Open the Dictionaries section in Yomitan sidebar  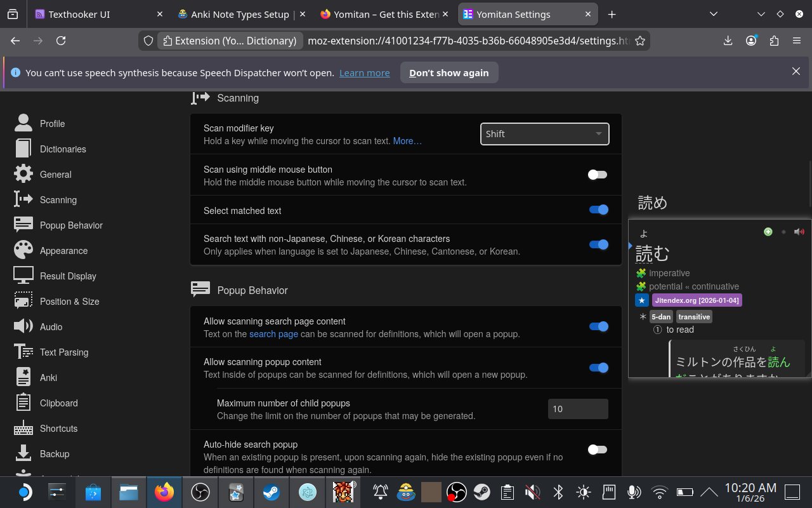(63, 149)
